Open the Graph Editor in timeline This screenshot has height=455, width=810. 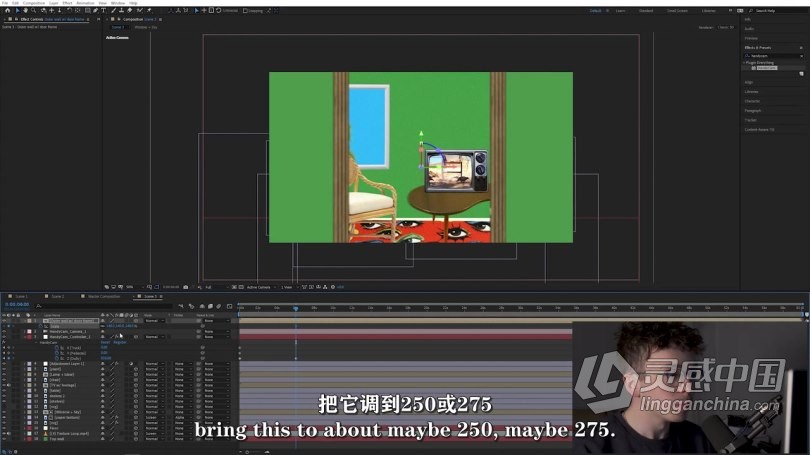(229, 306)
